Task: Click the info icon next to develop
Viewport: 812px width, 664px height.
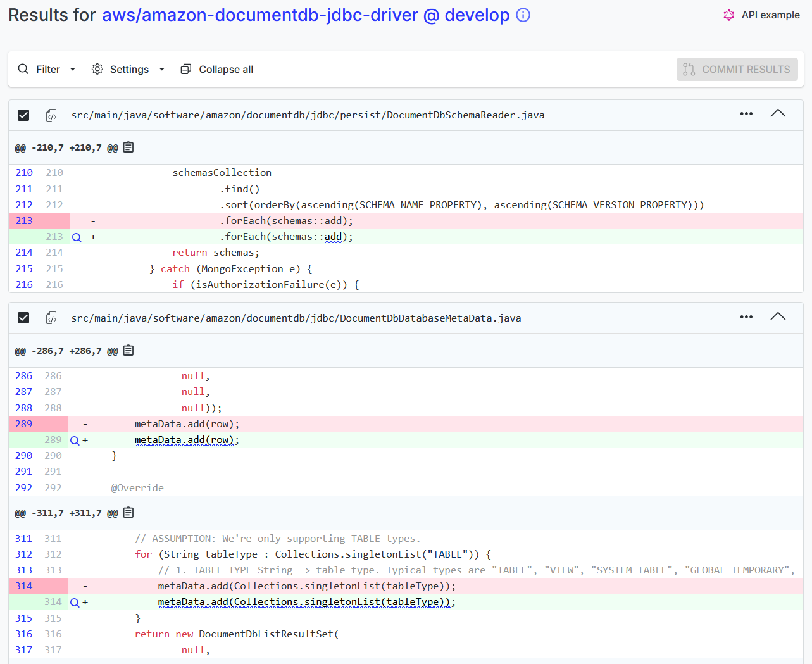Action: (x=523, y=15)
